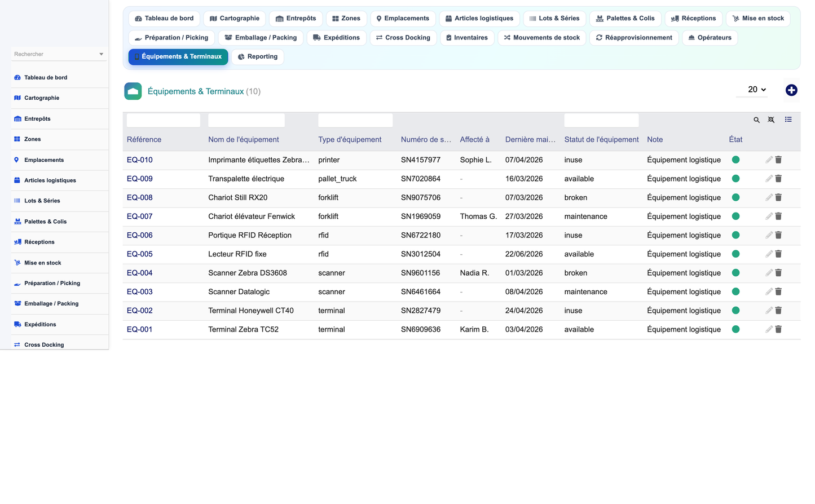Click the add new equipment plus icon
Viewport: 815px width, 504px height.
pos(791,90)
